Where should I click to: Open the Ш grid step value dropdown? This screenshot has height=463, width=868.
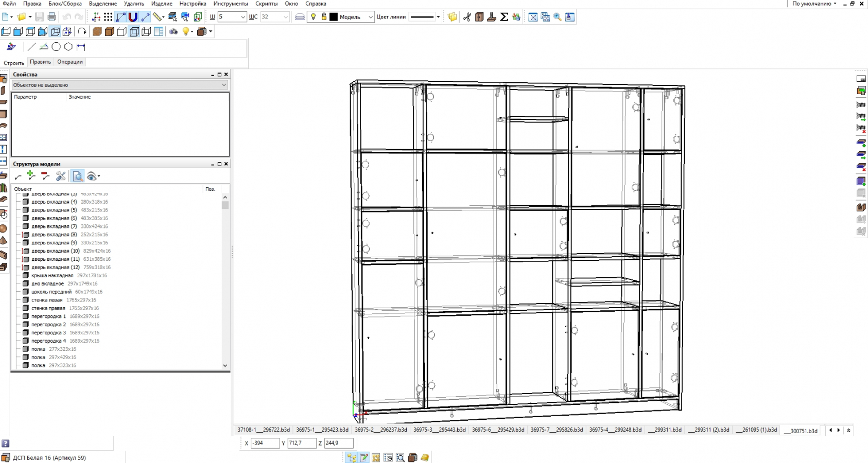coord(242,17)
